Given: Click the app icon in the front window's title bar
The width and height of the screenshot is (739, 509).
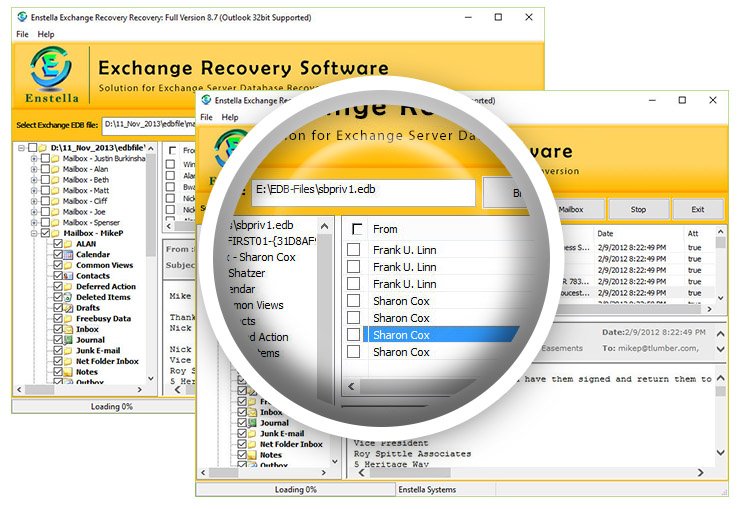Looking at the screenshot, I should 206,100.
